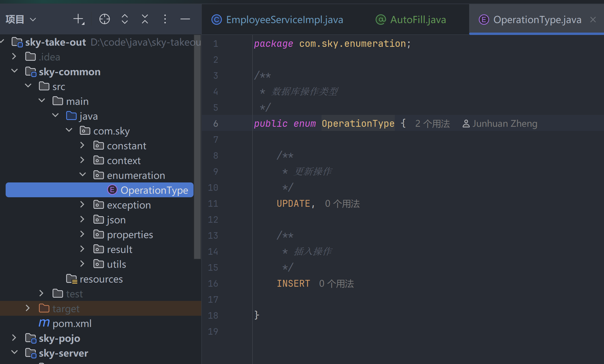Screen dimensions: 604x364
Task: Click the Junhuan Zheng author annotation
Action: pyautogui.click(x=504, y=124)
